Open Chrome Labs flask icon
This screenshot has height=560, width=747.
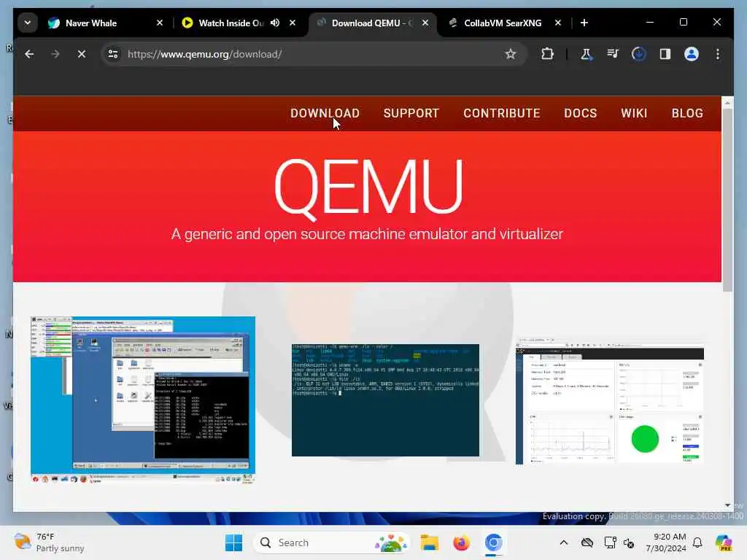coord(586,54)
